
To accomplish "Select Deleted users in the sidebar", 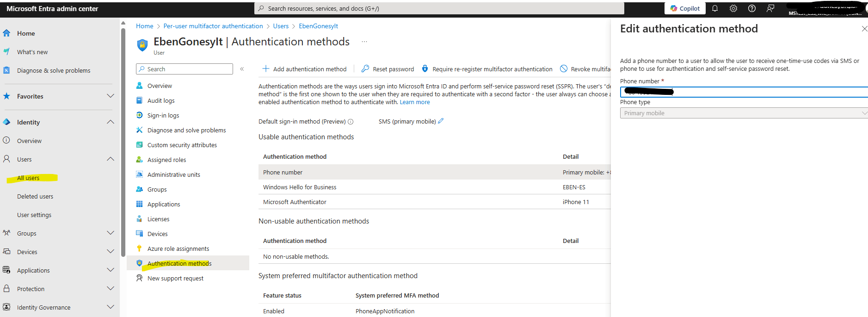I will [x=35, y=196].
